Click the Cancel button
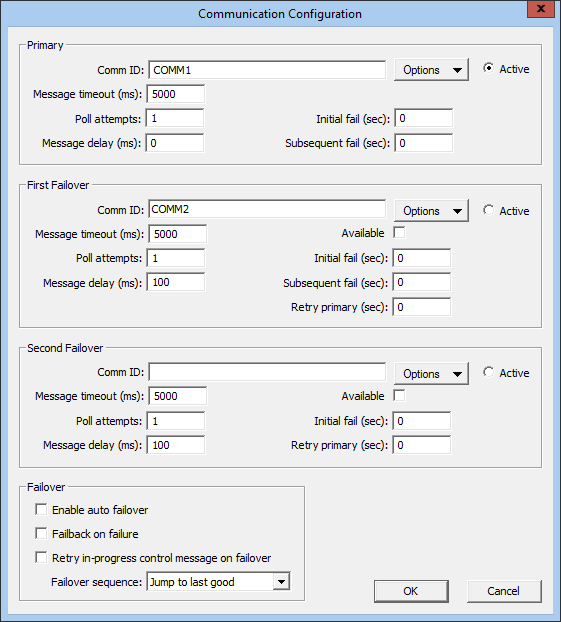This screenshot has height=622, width=561. point(504,591)
